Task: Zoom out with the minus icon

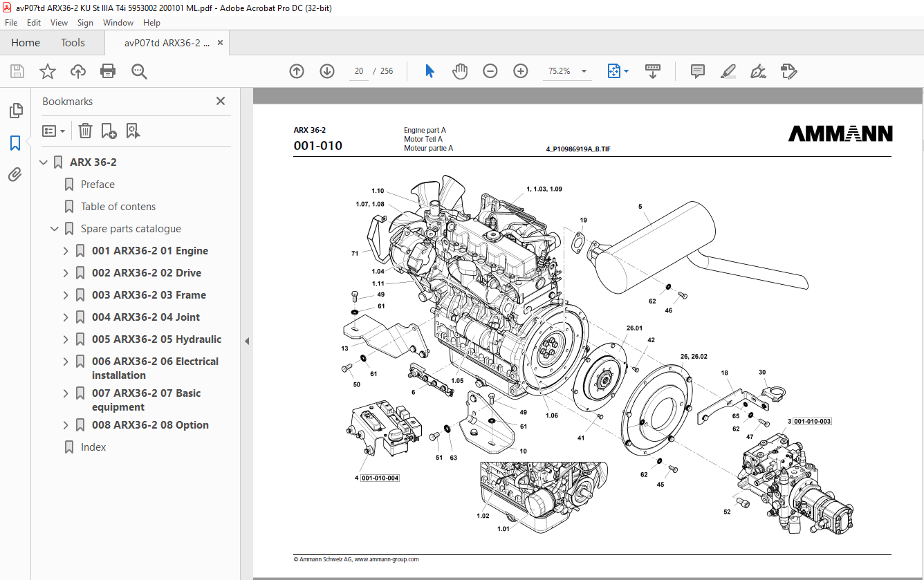Action: (490, 71)
